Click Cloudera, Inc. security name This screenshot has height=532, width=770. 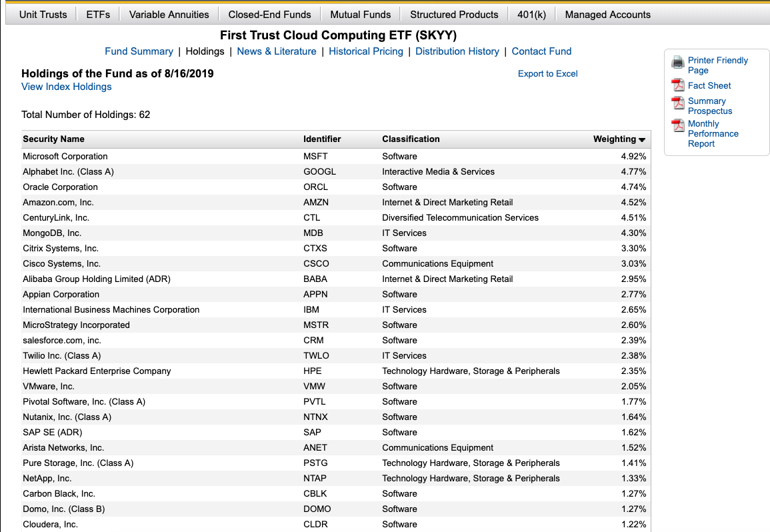pos(50,524)
